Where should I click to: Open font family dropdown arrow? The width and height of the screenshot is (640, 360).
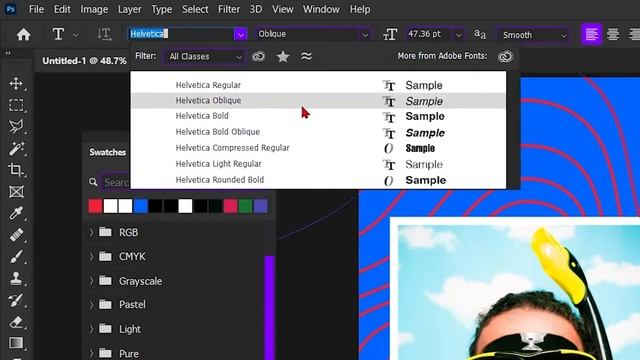pyautogui.click(x=240, y=34)
